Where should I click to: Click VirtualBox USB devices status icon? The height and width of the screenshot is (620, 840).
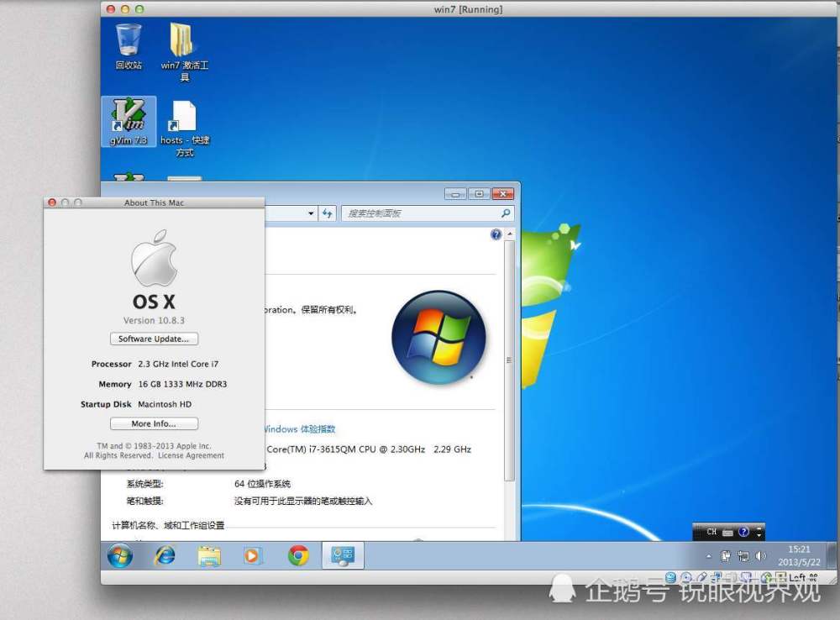701,577
